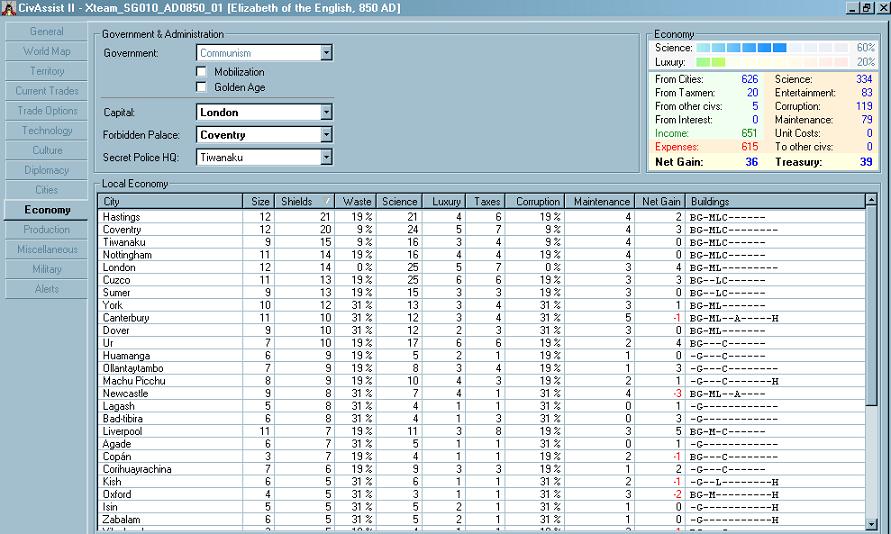Adjust the Luxury rate slider bar

772,62
